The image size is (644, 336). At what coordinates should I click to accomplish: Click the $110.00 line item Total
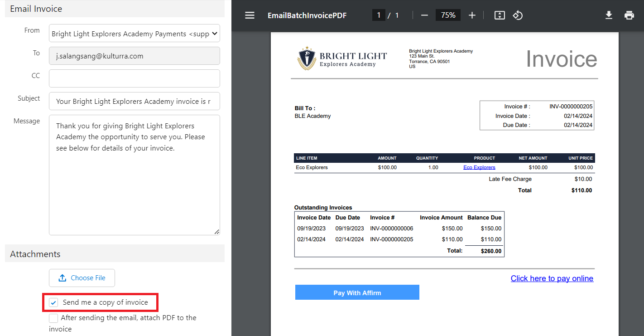tap(582, 190)
